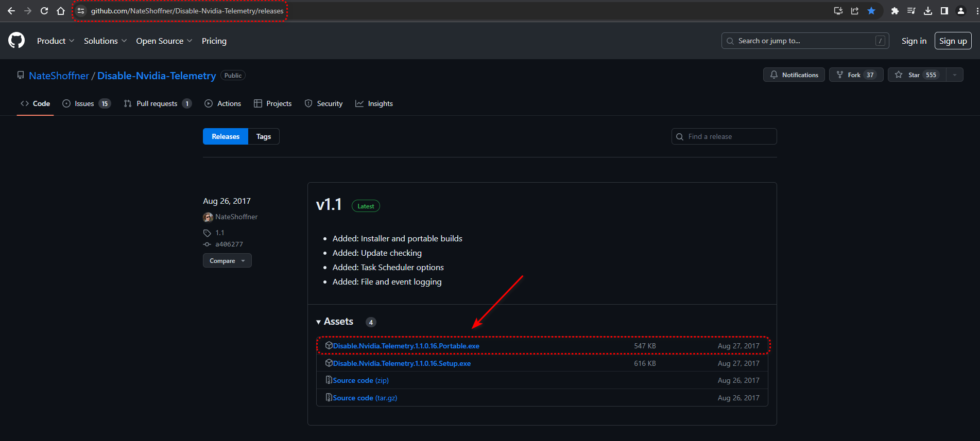Expand the Product menu
Screen dimensions: 980x441
pos(56,41)
